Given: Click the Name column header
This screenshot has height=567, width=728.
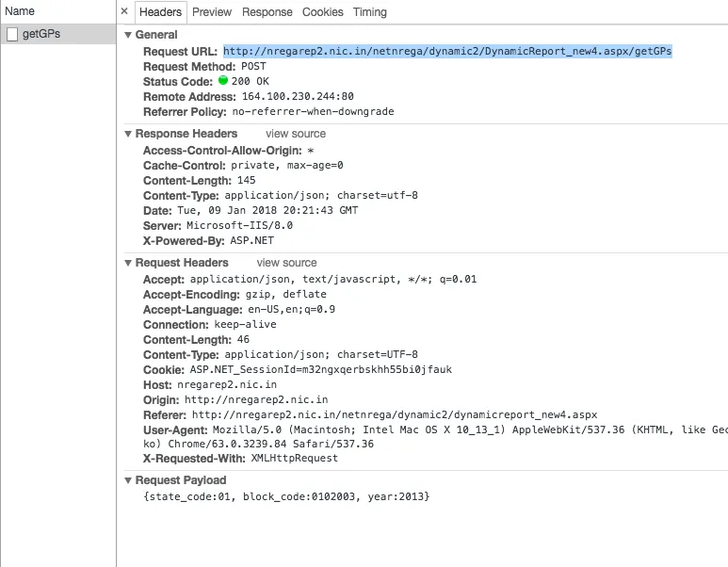Looking at the screenshot, I should 20,11.
